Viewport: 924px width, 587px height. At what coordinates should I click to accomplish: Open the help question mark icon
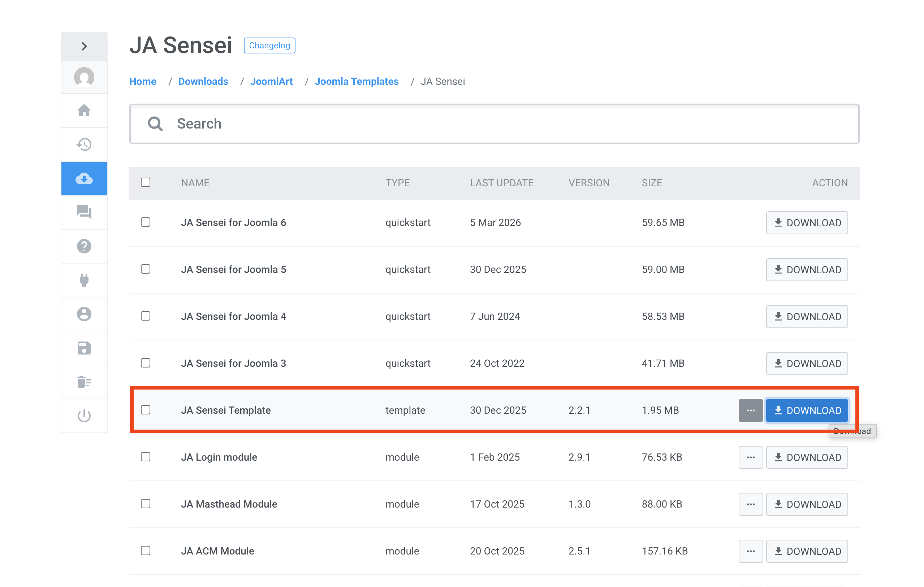[84, 246]
